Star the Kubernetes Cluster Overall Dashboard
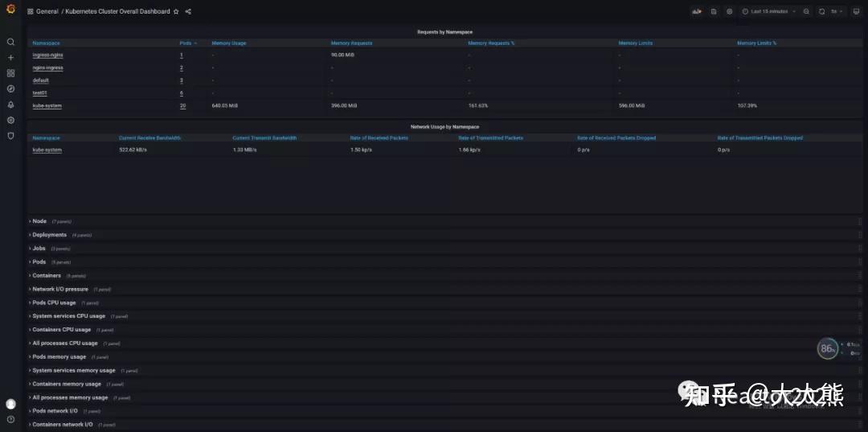This screenshot has width=868, height=432. (176, 11)
